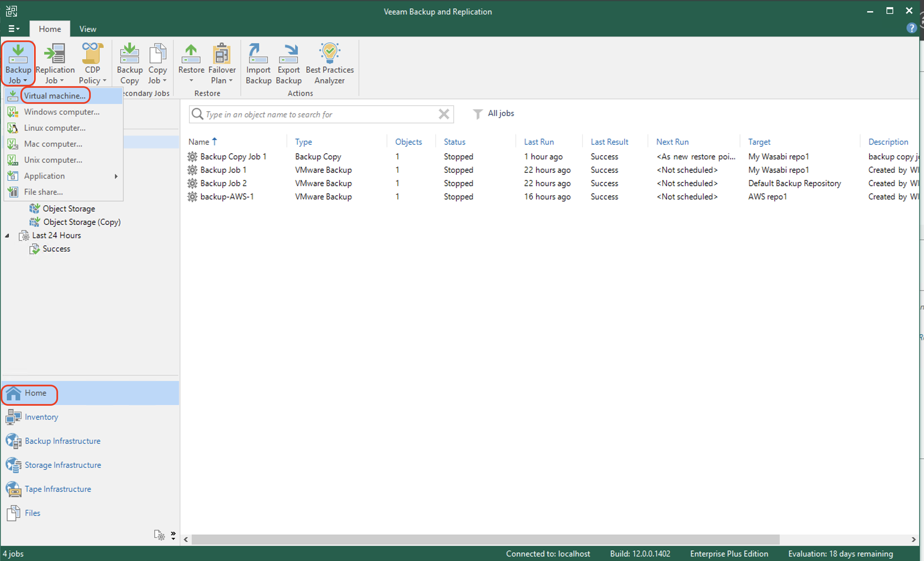This screenshot has height=561, width=924.
Task: Sort by the Last Result column header
Action: pos(609,142)
